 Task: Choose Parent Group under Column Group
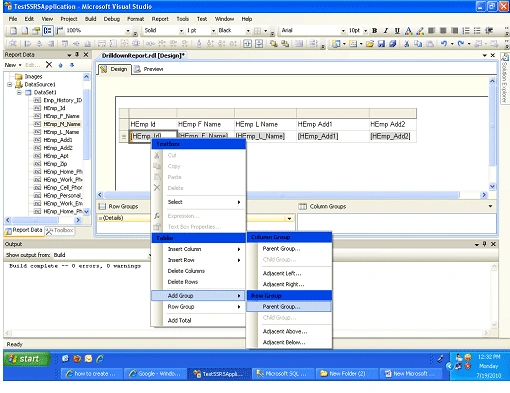[x=289, y=249]
